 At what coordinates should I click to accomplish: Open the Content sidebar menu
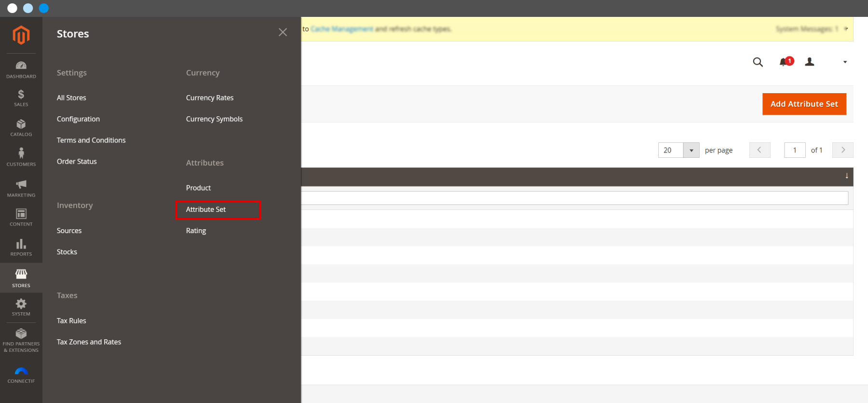pyautogui.click(x=21, y=217)
